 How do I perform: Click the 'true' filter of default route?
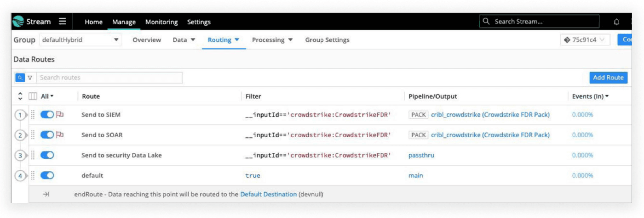click(253, 175)
